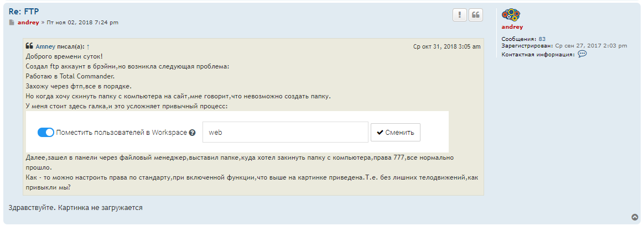View andrey's 83 posts count
The width and height of the screenshot is (644, 226).
pos(542,39)
